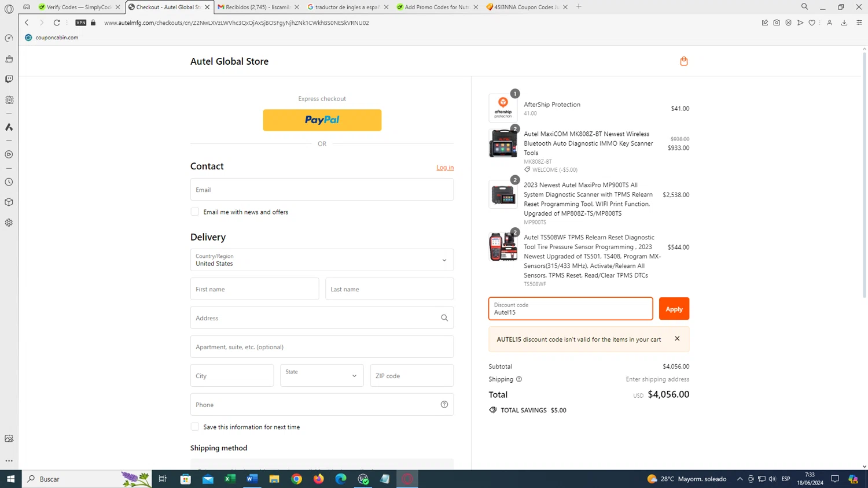Viewport: 868px width, 488px height.
Task: Click the site security padlock icon
Action: [x=93, y=23]
